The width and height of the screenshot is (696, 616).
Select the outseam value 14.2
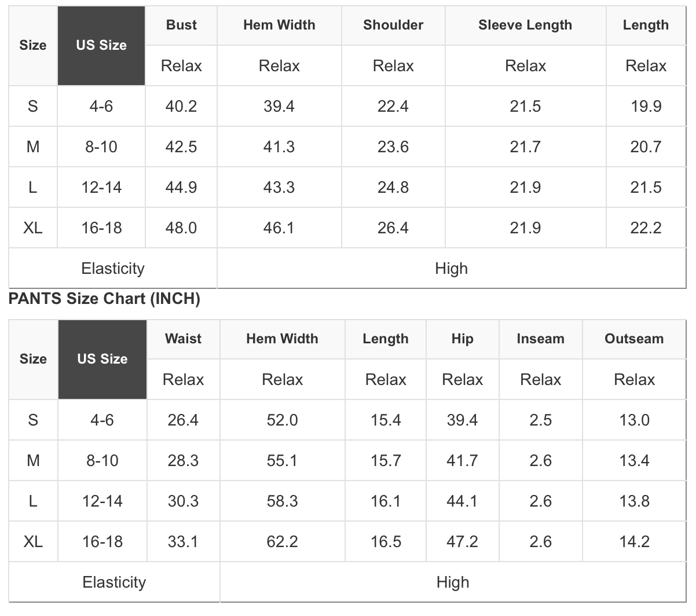coord(634,541)
